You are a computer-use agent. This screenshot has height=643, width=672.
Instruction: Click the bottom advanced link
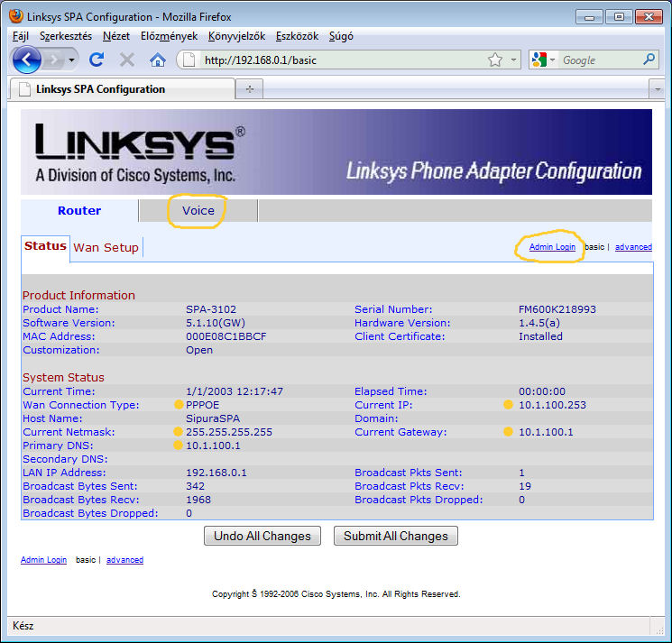click(124, 560)
